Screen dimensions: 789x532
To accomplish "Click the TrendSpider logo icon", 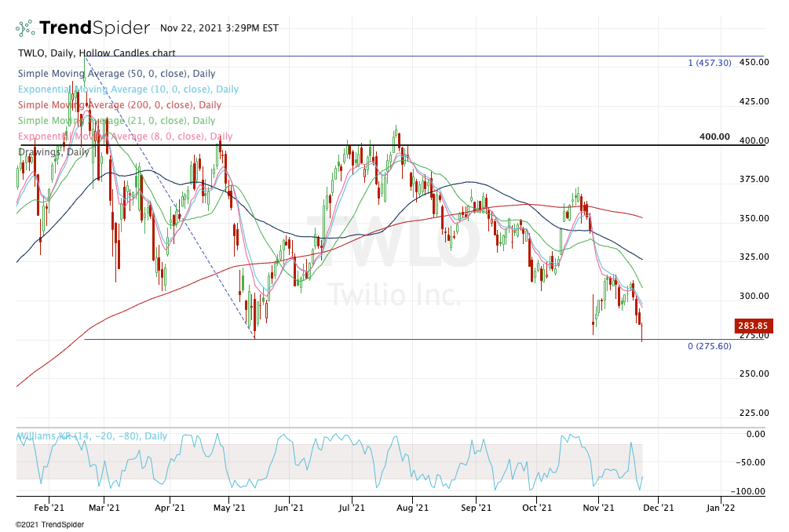I will tap(25, 27).
